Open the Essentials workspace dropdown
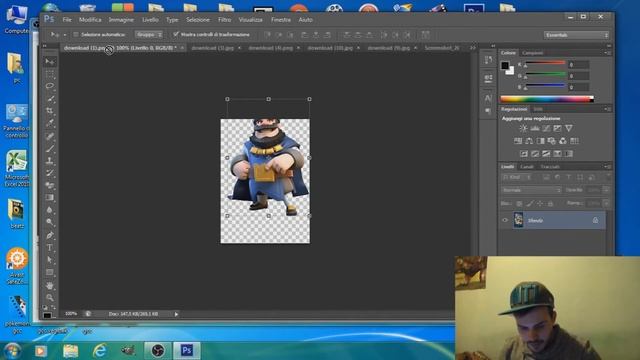 pyautogui.click(x=576, y=35)
